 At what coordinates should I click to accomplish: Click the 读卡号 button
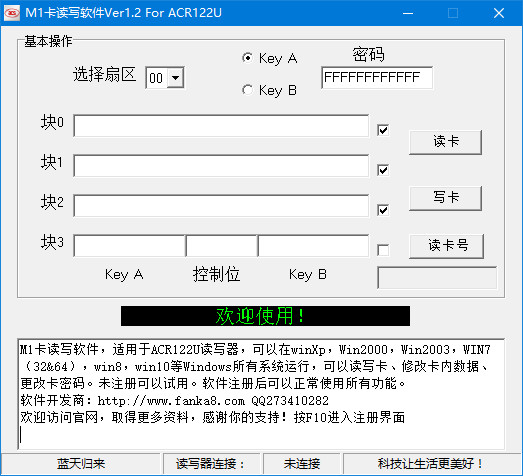447,246
